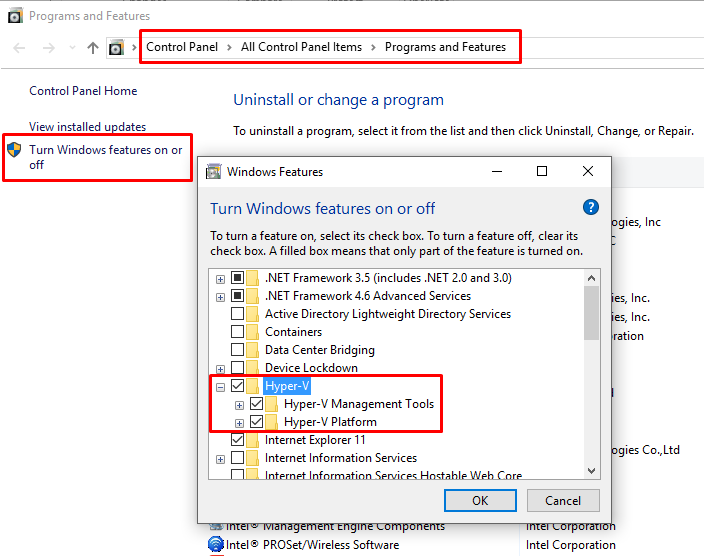Click Uninstall or change a program heading

[x=338, y=100]
